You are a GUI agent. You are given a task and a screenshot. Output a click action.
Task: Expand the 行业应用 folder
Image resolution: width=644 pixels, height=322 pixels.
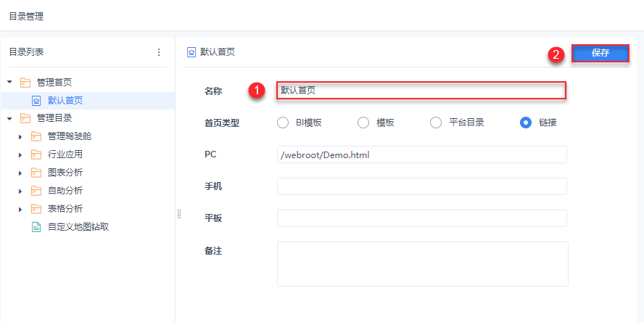point(20,154)
